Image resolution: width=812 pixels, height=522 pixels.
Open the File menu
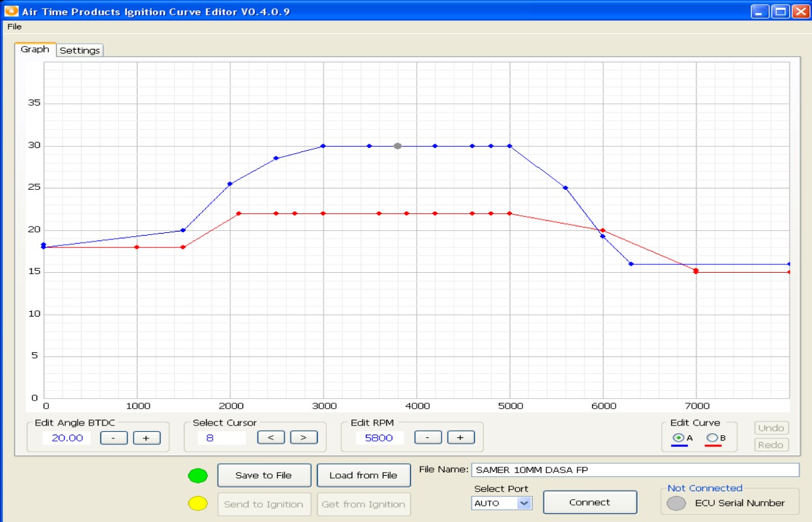pos(14,27)
